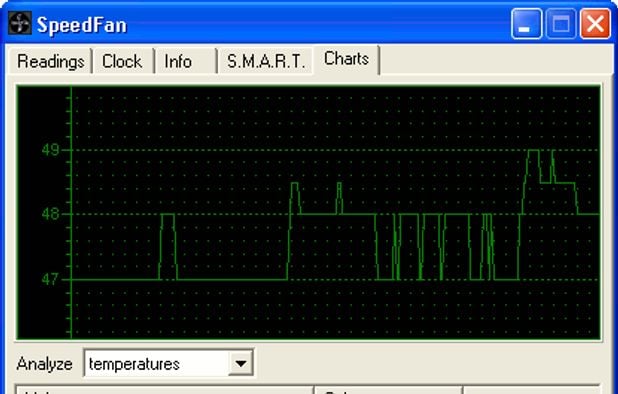Click the SpeedFan title bar text
618x394 pixels.
click(82, 25)
